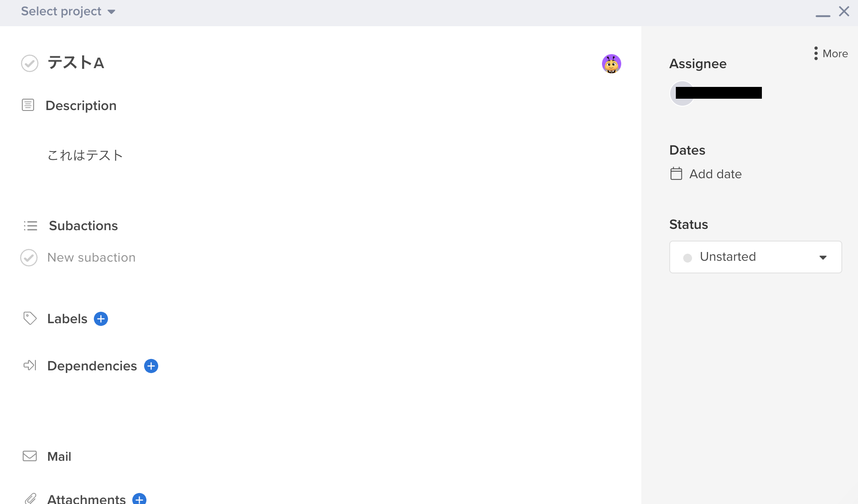Click the assignee avatar to change assignee
The height and width of the screenshot is (504, 858).
pos(682,93)
